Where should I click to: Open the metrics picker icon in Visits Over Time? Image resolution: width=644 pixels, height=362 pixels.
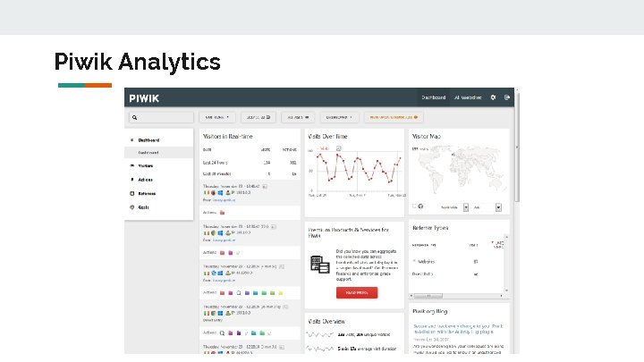pyautogui.click(x=338, y=148)
